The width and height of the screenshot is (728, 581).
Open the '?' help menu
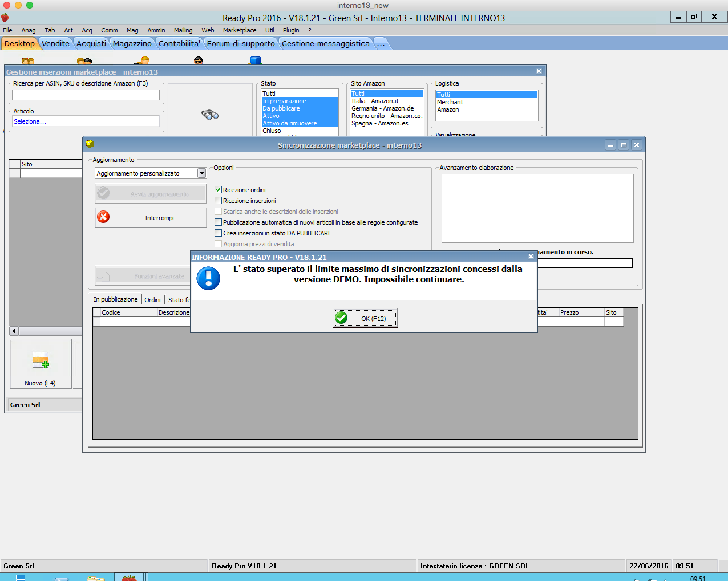tap(310, 30)
